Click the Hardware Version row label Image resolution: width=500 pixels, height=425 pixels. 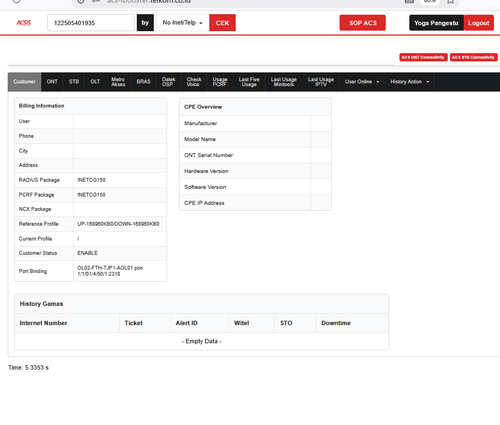(206, 171)
